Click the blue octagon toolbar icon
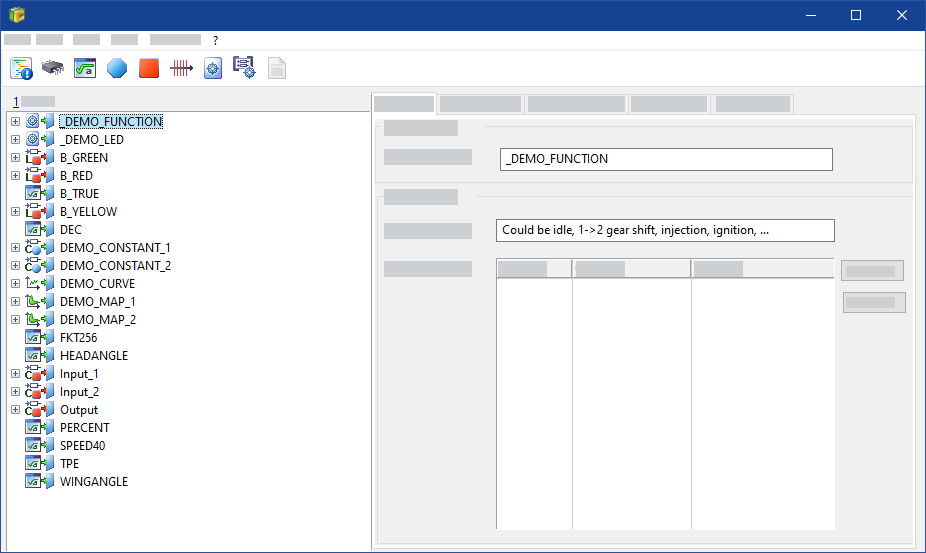Image resolution: width=926 pixels, height=553 pixels. pos(117,68)
